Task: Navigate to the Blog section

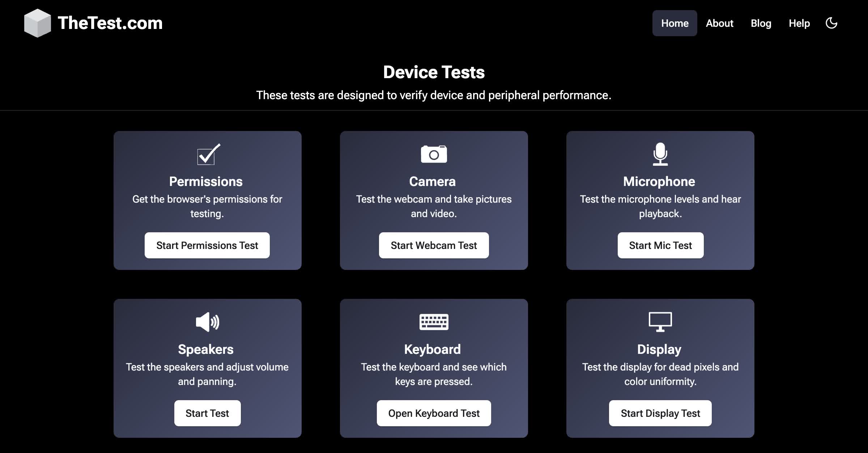Action: (761, 23)
